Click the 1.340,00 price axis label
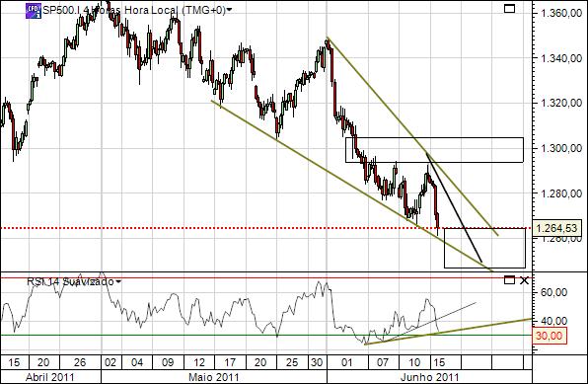The height and width of the screenshot is (384, 588). coord(561,58)
